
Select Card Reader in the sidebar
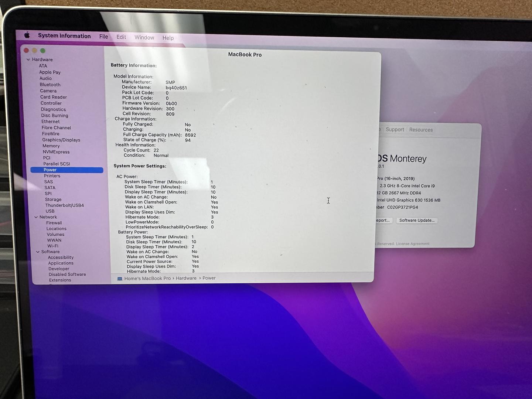[54, 97]
